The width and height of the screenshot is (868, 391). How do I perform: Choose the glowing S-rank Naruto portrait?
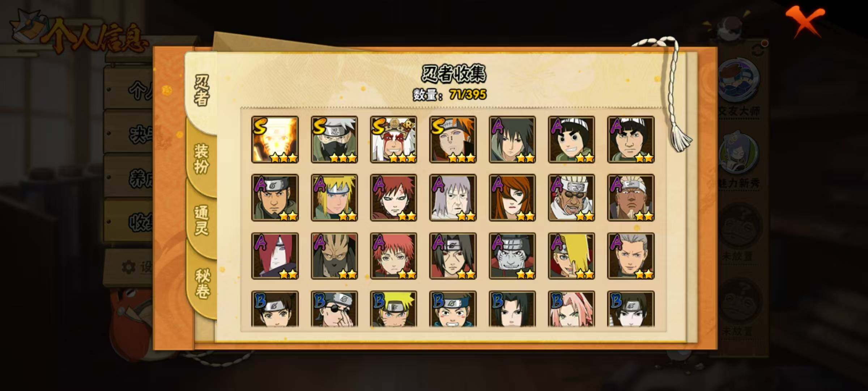point(275,139)
